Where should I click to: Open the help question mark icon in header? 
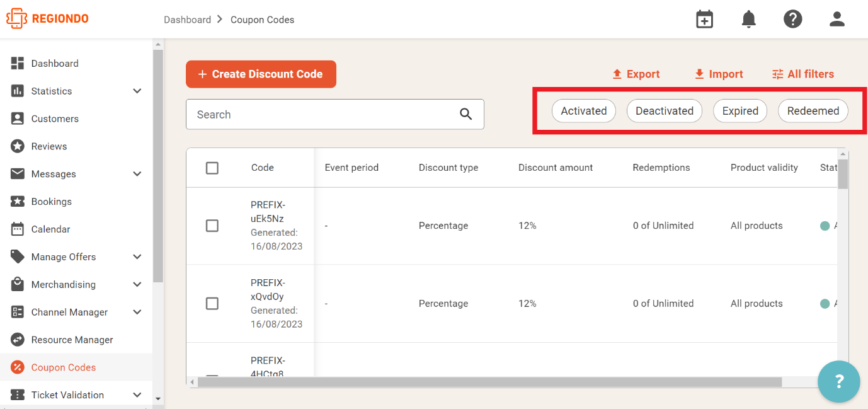tap(792, 19)
